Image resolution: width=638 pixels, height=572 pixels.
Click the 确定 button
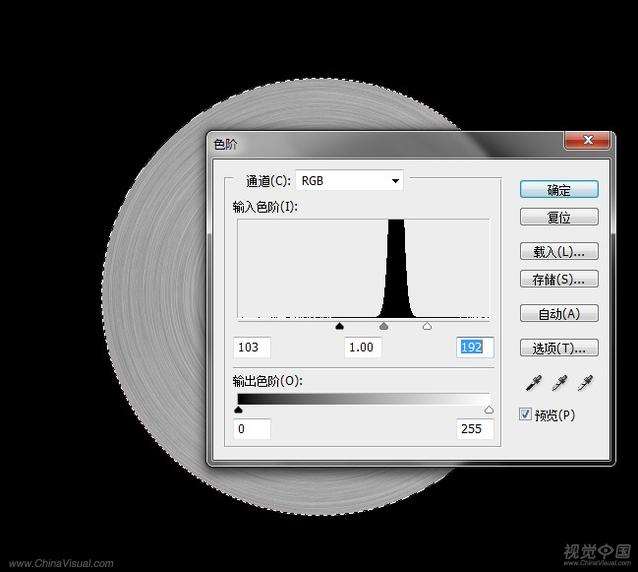[x=559, y=189]
